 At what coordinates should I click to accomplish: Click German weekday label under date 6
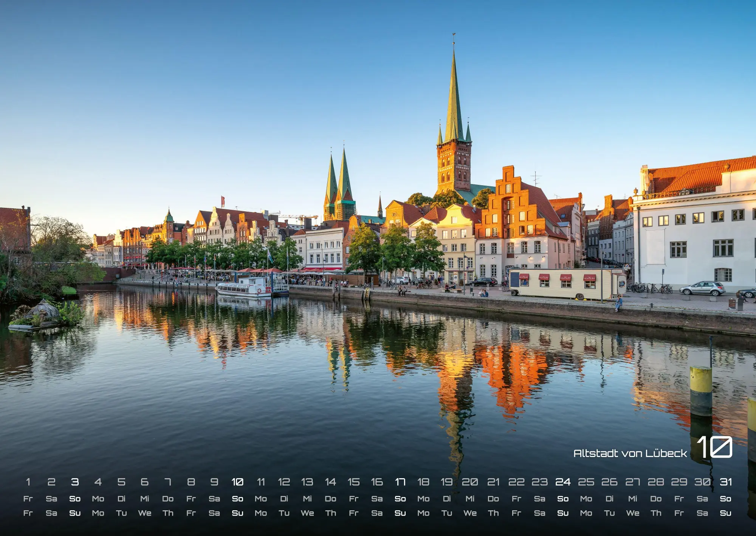(x=144, y=499)
